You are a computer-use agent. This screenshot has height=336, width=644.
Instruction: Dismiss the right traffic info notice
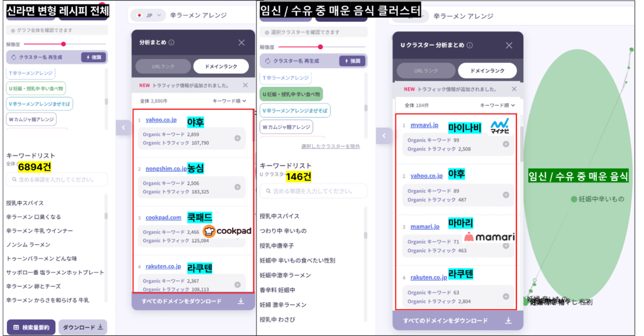point(514,89)
